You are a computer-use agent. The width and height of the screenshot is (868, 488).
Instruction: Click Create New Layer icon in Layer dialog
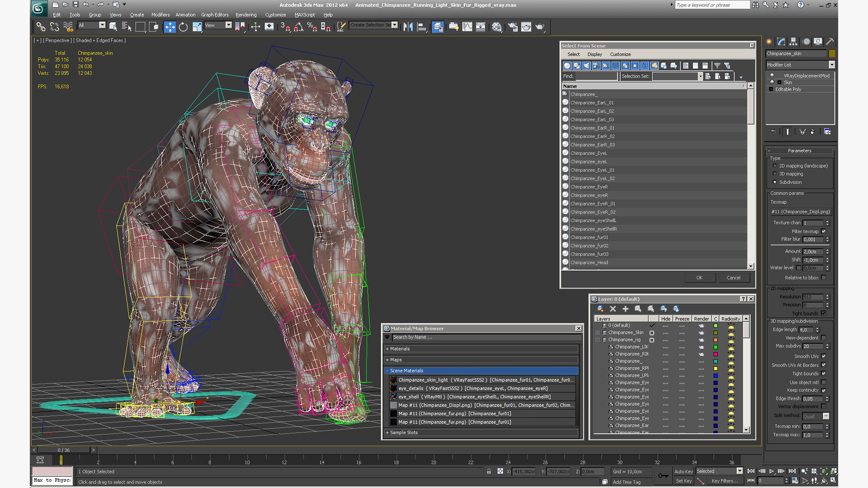[x=600, y=309]
